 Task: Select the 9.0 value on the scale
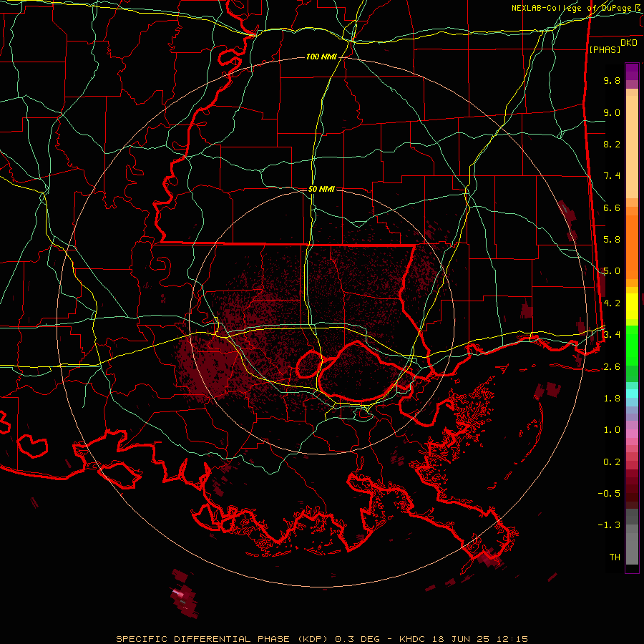point(612,112)
